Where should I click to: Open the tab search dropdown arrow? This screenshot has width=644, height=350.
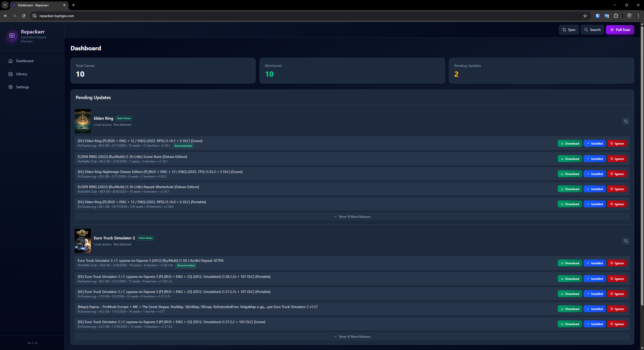tap(5, 5)
